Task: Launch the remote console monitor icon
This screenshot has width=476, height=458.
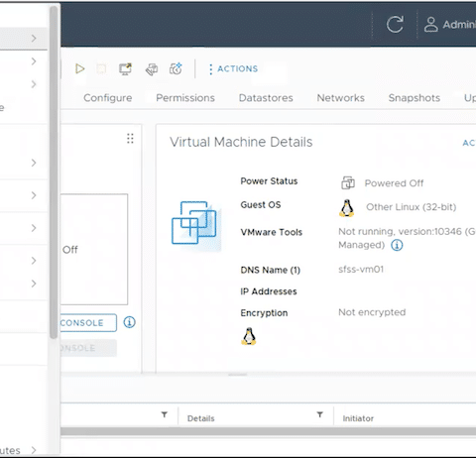Action: tap(125, 68)
